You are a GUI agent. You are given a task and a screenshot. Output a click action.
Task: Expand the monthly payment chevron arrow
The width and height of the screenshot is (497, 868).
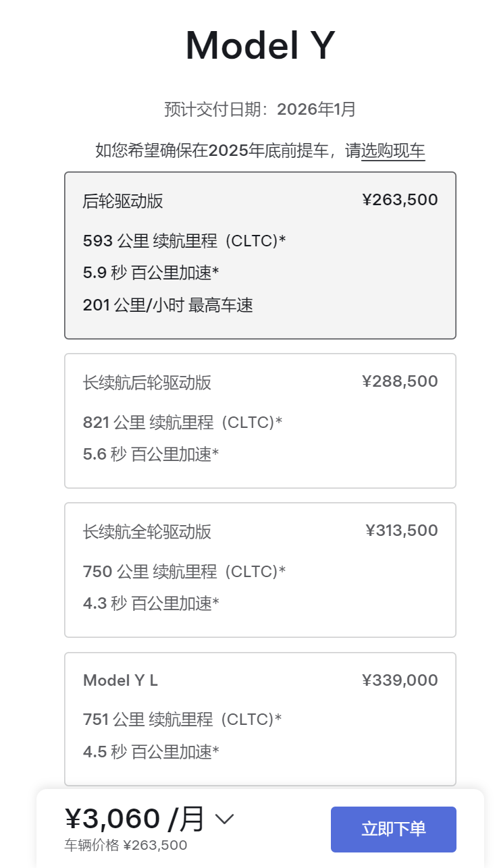(224, 819)
